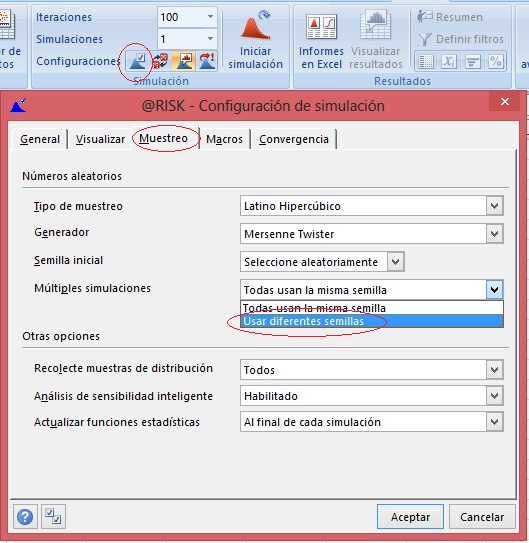The height and width of the screenshot is (543, 529).
Task: Expand the Tipo de muestreo dropdown
Action: 494,206
